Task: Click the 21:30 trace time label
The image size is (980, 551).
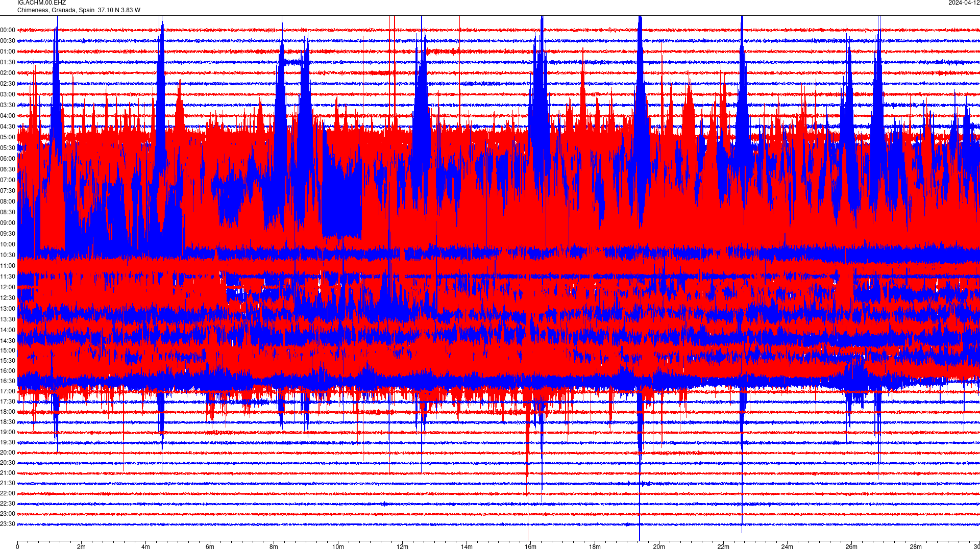Action: (8, 483)
